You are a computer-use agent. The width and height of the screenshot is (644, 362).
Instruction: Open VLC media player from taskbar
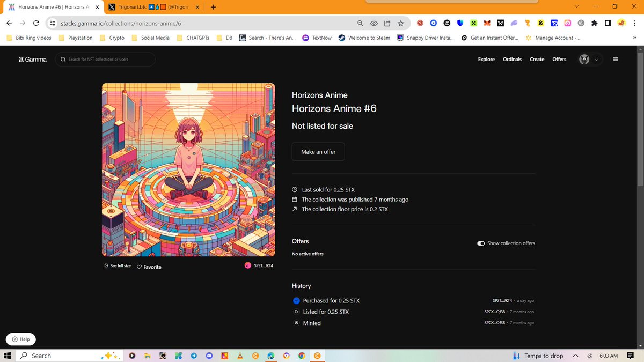coord(240,356)
